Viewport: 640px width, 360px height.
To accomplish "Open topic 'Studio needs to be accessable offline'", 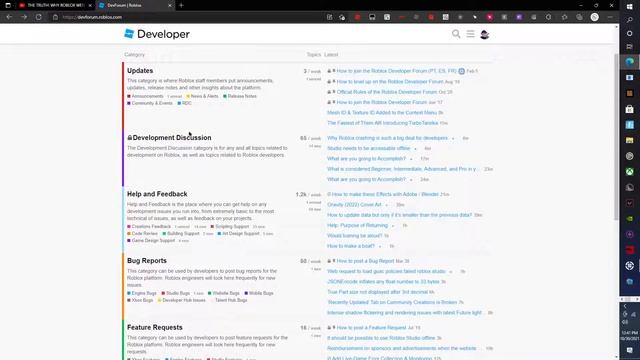I will (369, 148).
